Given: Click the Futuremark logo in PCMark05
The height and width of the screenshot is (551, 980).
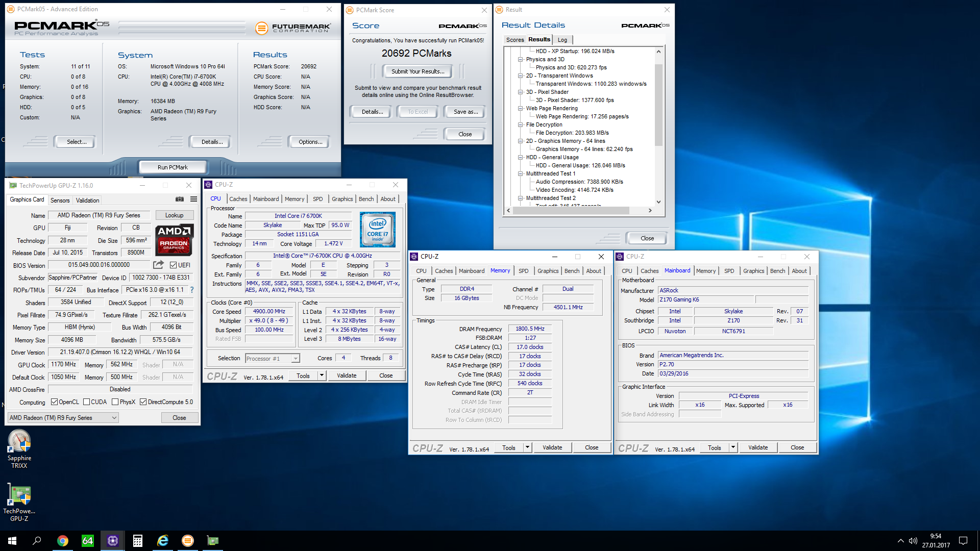Looking at the screenshot, I should (293, 28).
